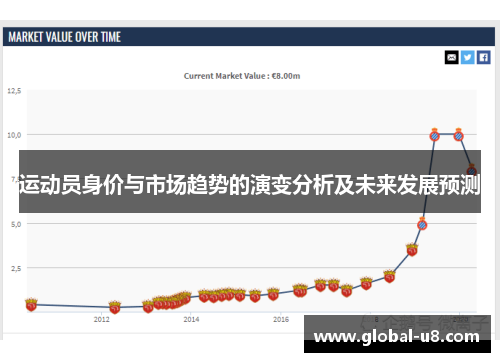Select the first 10.0 peak data marker
Viewport: 500px width, 362px height.
coord(434,135)
